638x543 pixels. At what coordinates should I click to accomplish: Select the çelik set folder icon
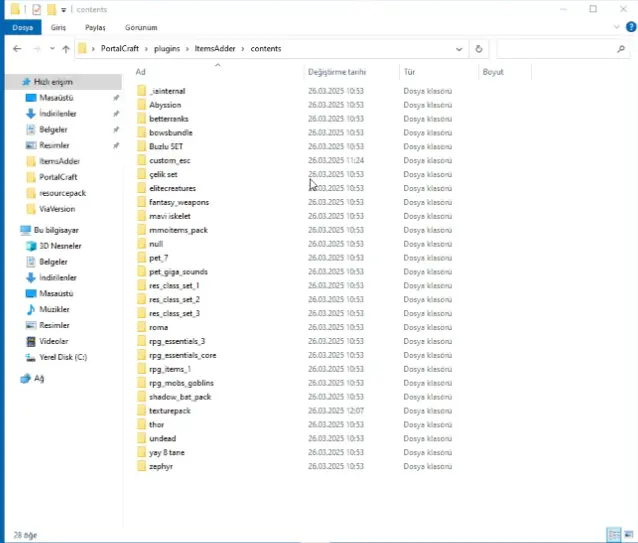(141, 174)
